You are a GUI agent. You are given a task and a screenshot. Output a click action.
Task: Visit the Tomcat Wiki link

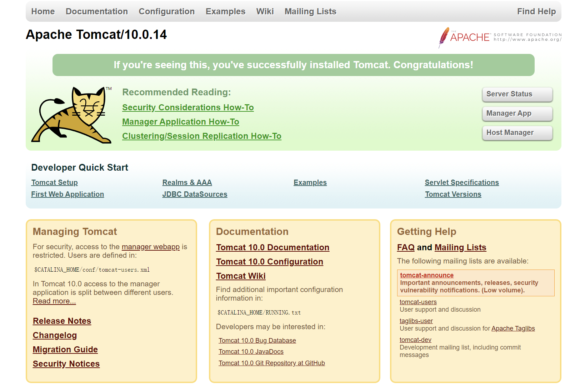241,276
